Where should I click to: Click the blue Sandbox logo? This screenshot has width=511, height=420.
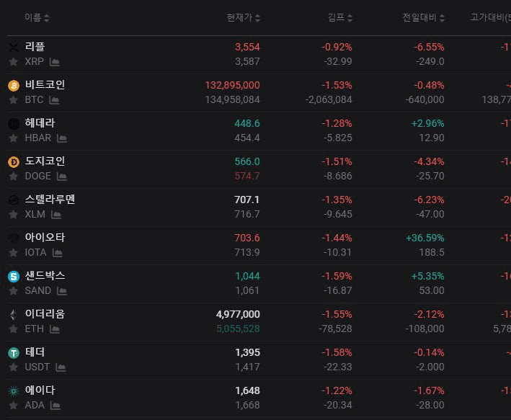pyautogui.click(x=14, y=277)
